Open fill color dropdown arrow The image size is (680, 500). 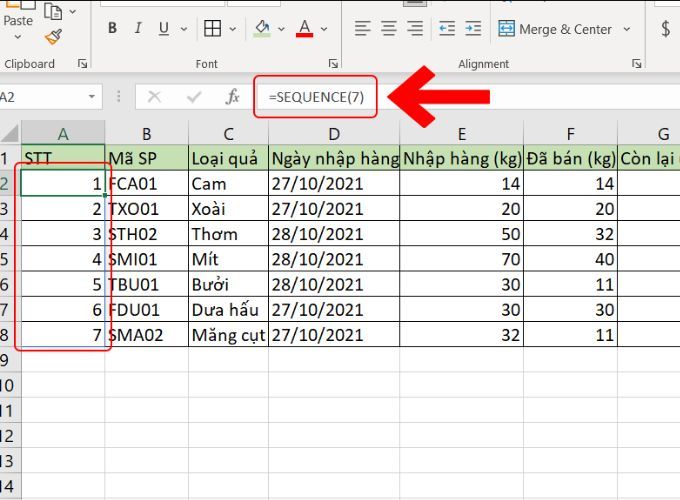click(x=281, y=29)
